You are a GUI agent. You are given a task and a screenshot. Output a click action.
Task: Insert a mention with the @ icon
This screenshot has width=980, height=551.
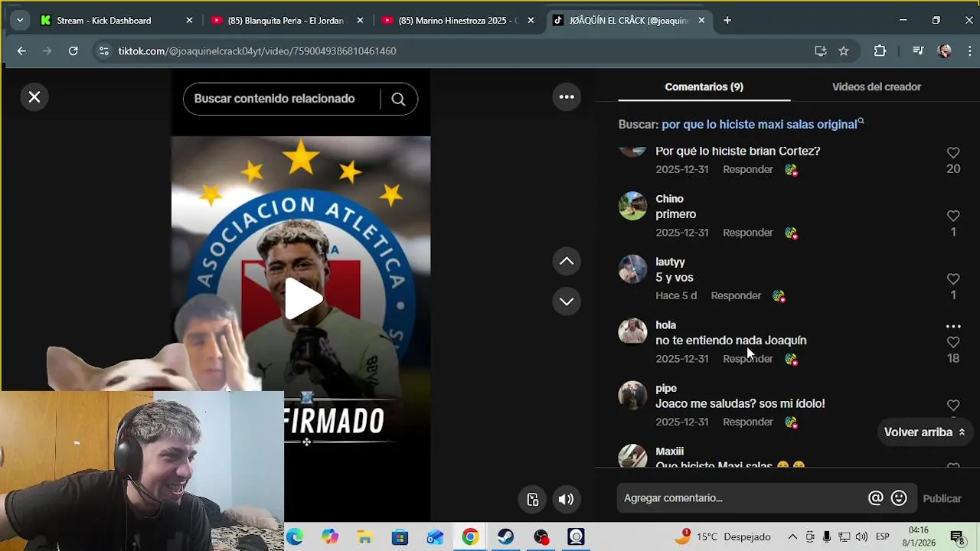click(x=875, y=498)
